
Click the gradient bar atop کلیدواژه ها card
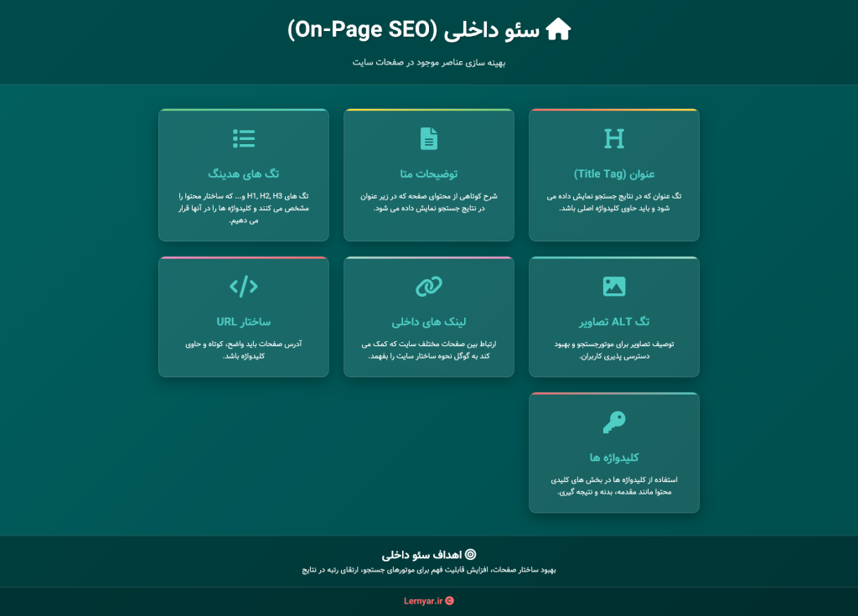(x=613, y=392)
